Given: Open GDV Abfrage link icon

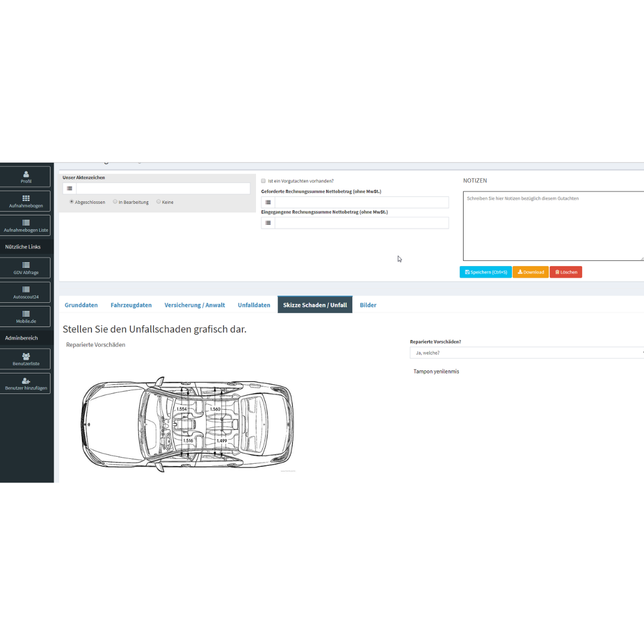Looking at the screenshot, I should coord(26,265).
